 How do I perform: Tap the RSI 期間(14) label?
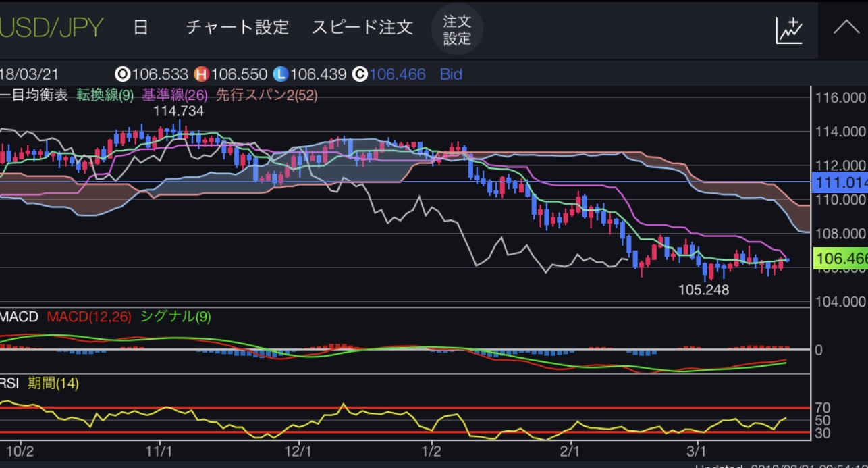pyautogui.click(x=53, y=384)
